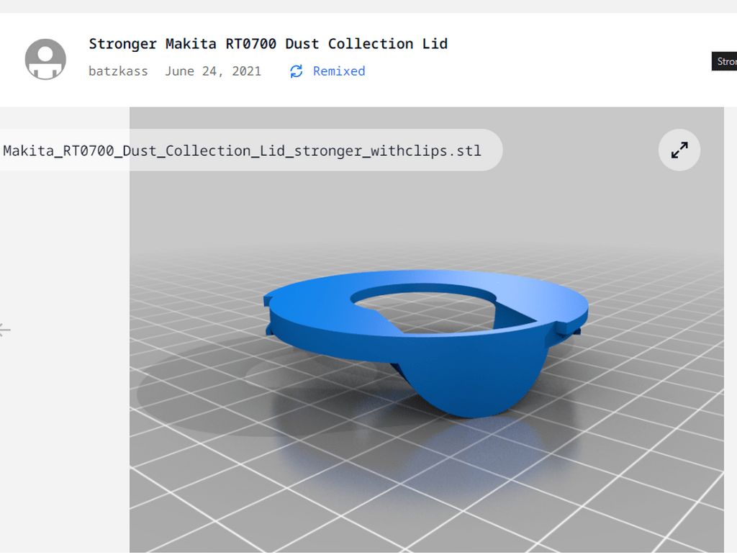Screen dimensions: 737x560
Task: Select the STL file name label
Action: (x=242, y=150)
